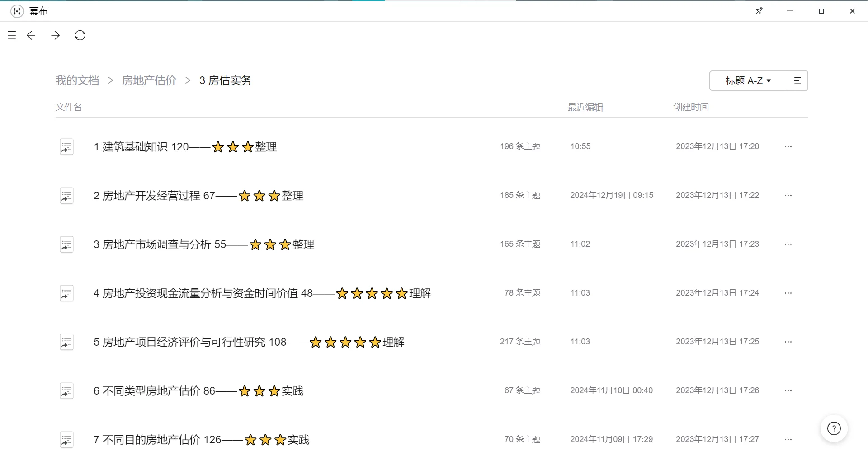Maximize the Mubu window

821,11
